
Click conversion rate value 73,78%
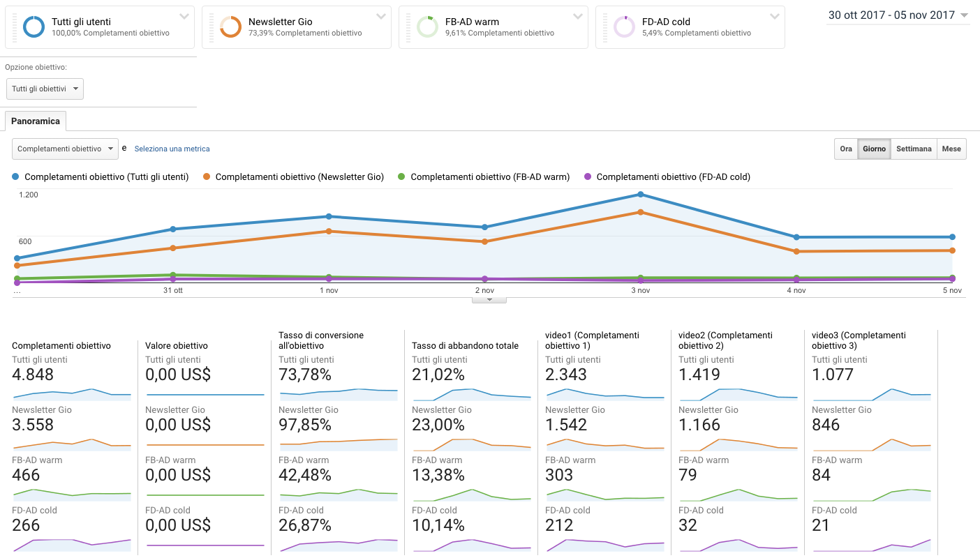(305, 375)
